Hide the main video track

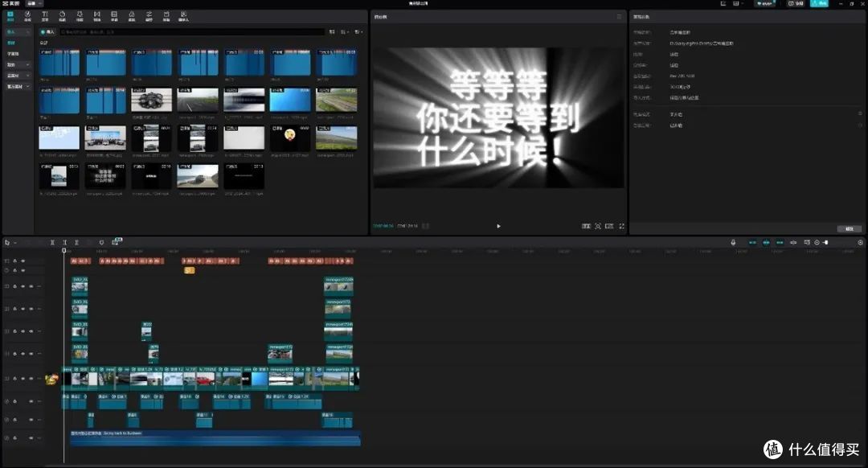tap(23, 379)
